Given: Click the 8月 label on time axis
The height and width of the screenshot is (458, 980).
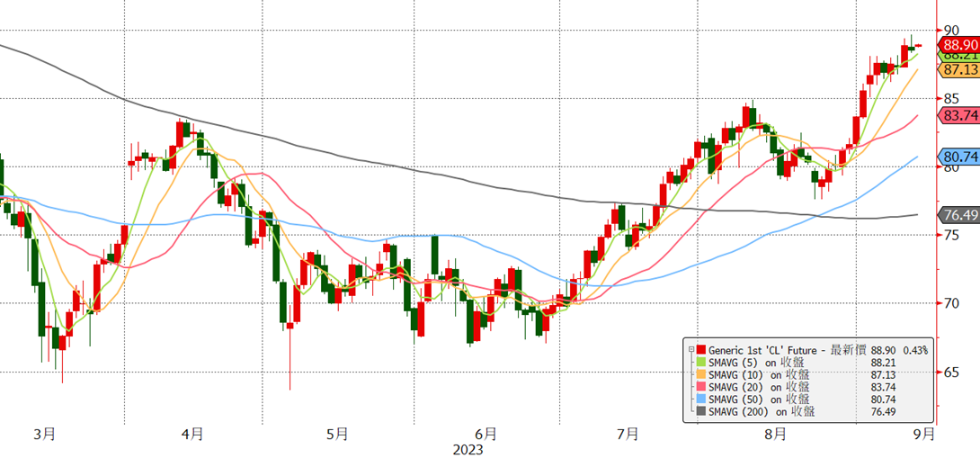Looking at the screenshot, I should pyautogui.click(x=776, y=433).
